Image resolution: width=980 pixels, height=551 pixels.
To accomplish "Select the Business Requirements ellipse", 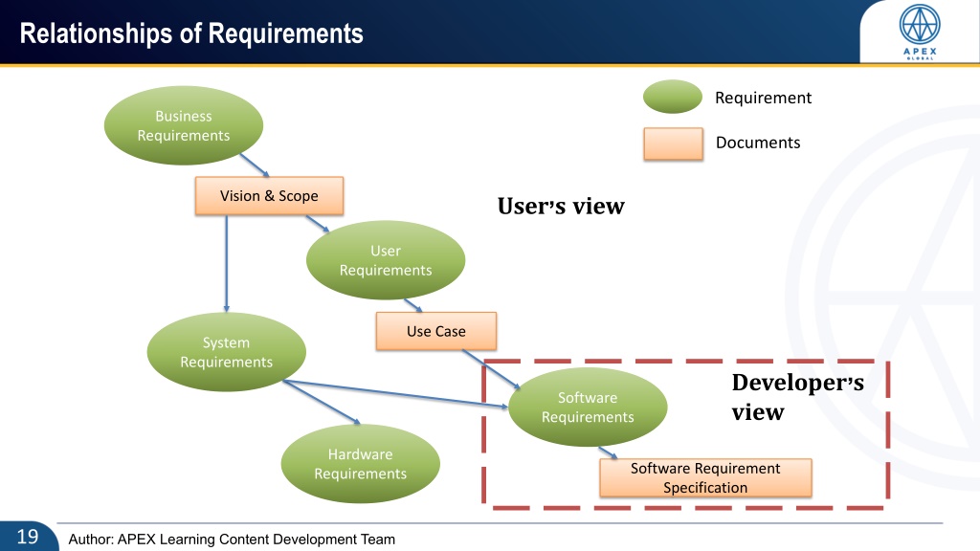I will tap(183, 125).
